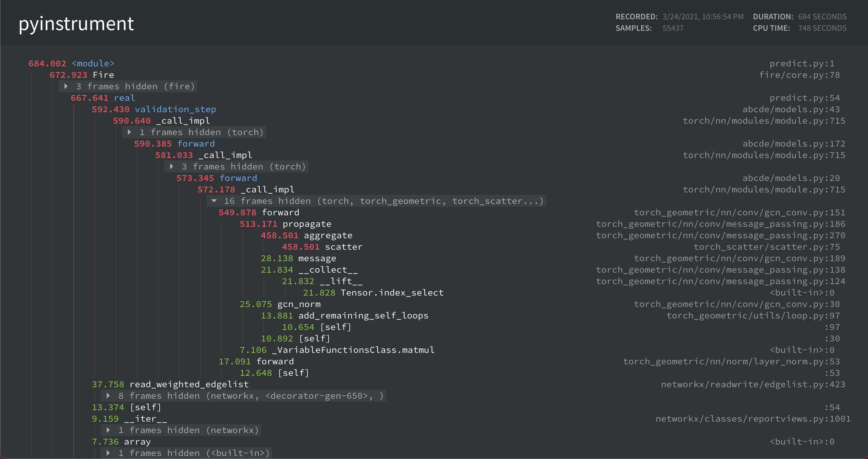868x459 pixels.
Task: Select the forward frame at gcn_conv.py:151
Action: [281, 212]
